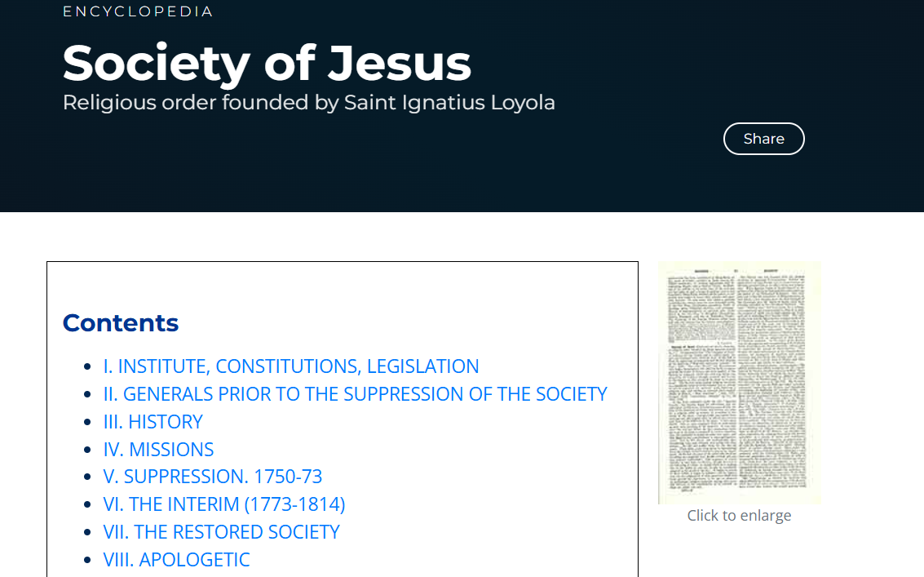Select the V. SUPPRESSION. 1750-73 link

click(213, 477)
